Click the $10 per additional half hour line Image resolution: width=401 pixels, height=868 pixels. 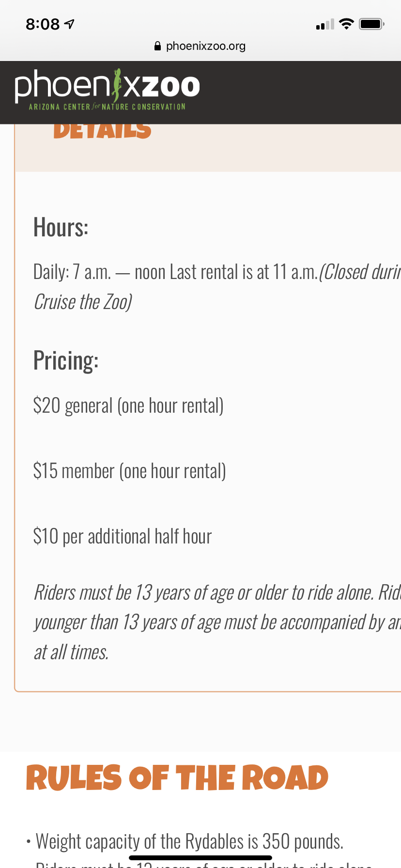click(x=123, y=537)
